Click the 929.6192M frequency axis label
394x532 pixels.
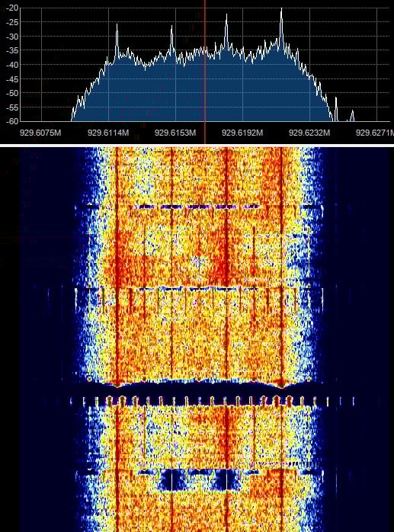[x=242, y=133]
